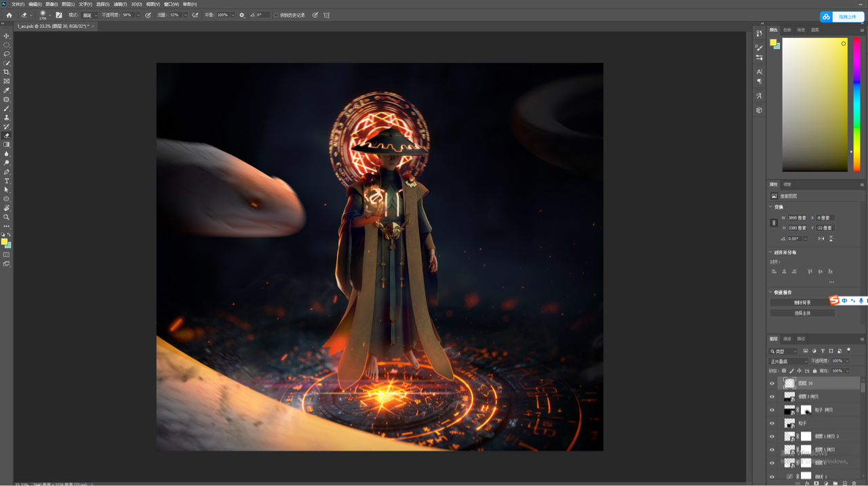Open the collapsed Paragraph panel icon
Screen dimensions: 868x486
point(759,81)
